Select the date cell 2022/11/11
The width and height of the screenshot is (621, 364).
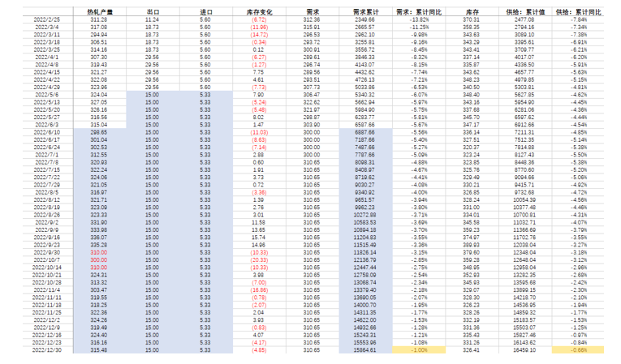click(x=47, y=298)
